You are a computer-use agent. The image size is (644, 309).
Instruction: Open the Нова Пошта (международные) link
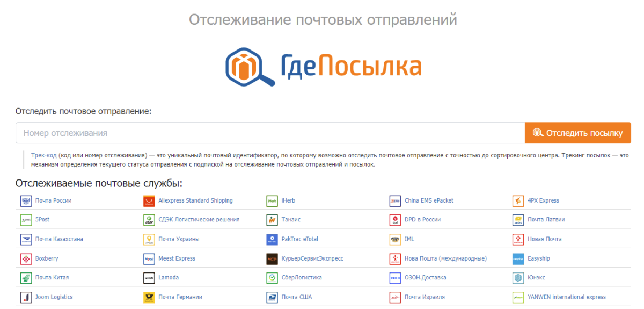(x=445, y=258)
